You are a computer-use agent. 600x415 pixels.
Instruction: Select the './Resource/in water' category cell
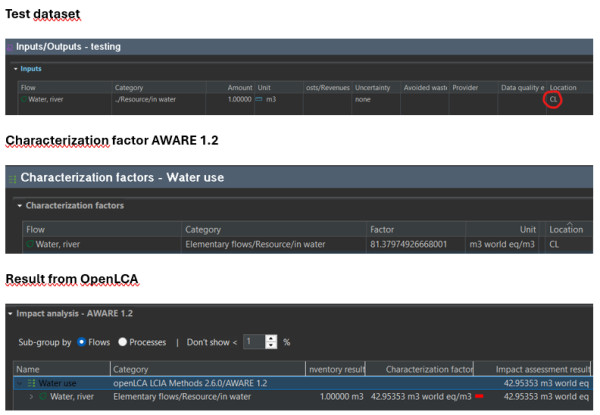click(145, 99)
